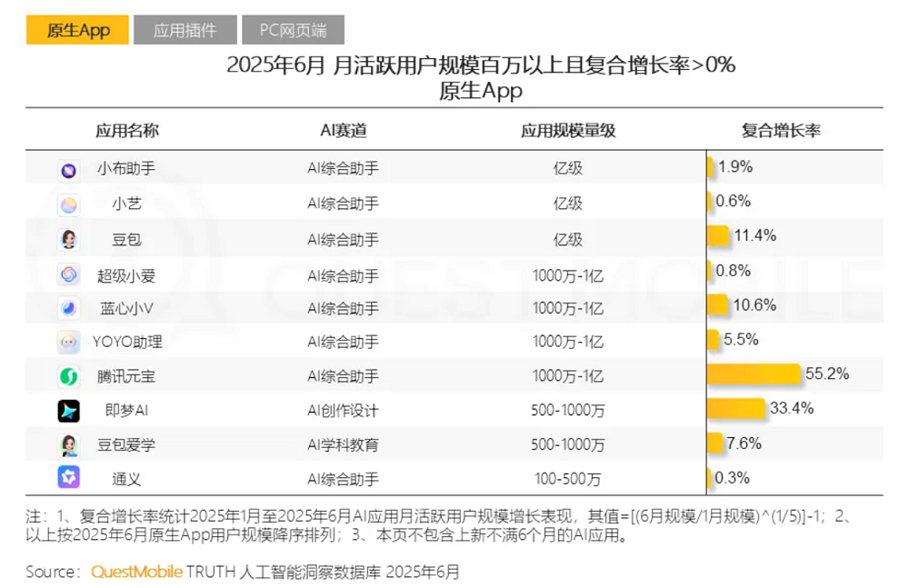This screenshot has height=588, width=909.
Task: Click the 应用名称 column header
Action: (127, 131)
